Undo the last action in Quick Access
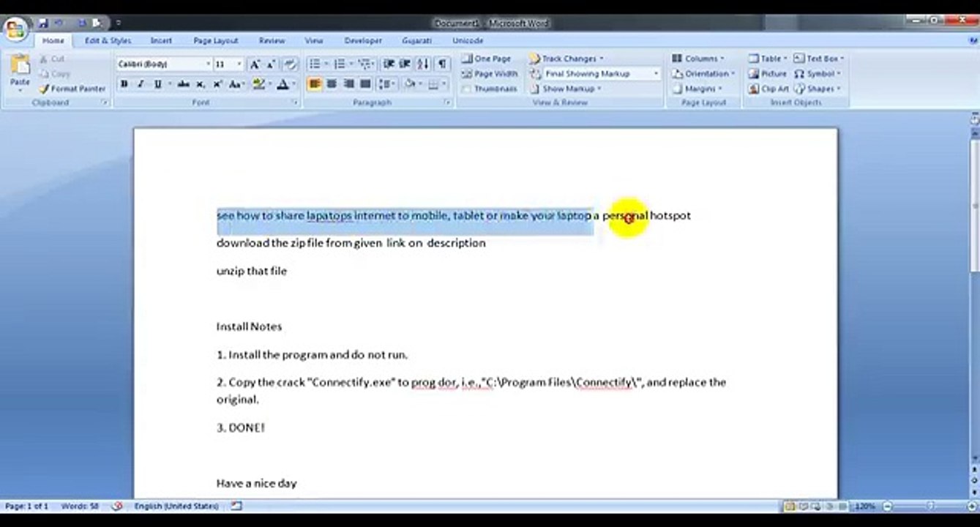980x527 pixels. point(59,23)
